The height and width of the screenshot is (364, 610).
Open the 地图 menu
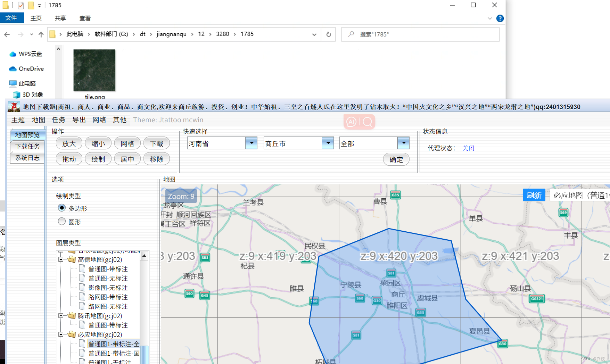pos(39,120)
